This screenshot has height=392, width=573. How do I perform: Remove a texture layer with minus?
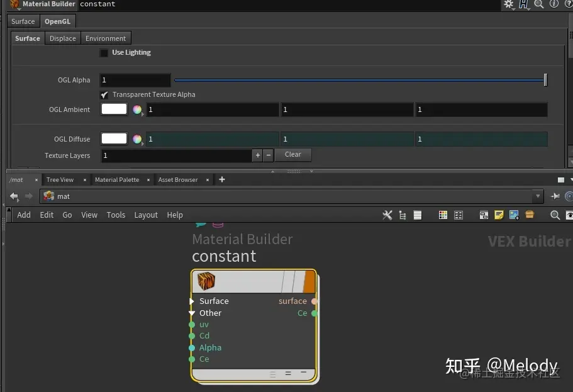268,155
